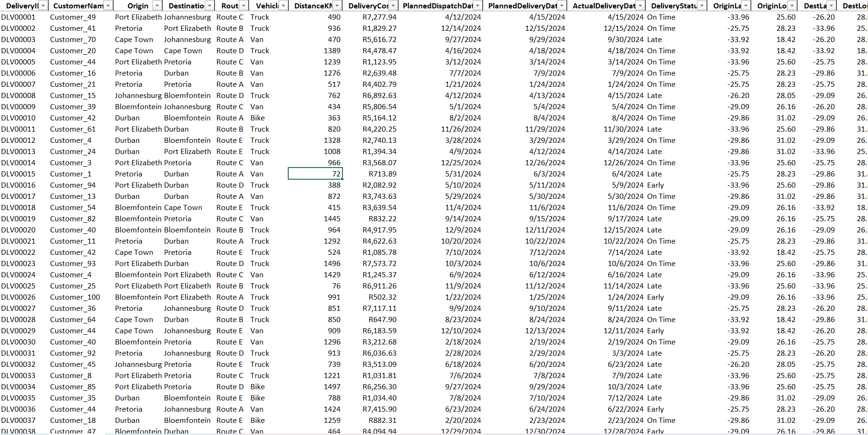Open the OriginLon filter dropdown arrow
The image size is (868, 435).
[792, 6]
